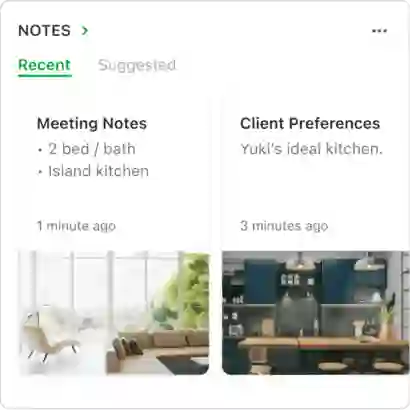This screenshot has height=410, width=410.
Task: Select the living room photo thumbnail
Action: point(114,313)
